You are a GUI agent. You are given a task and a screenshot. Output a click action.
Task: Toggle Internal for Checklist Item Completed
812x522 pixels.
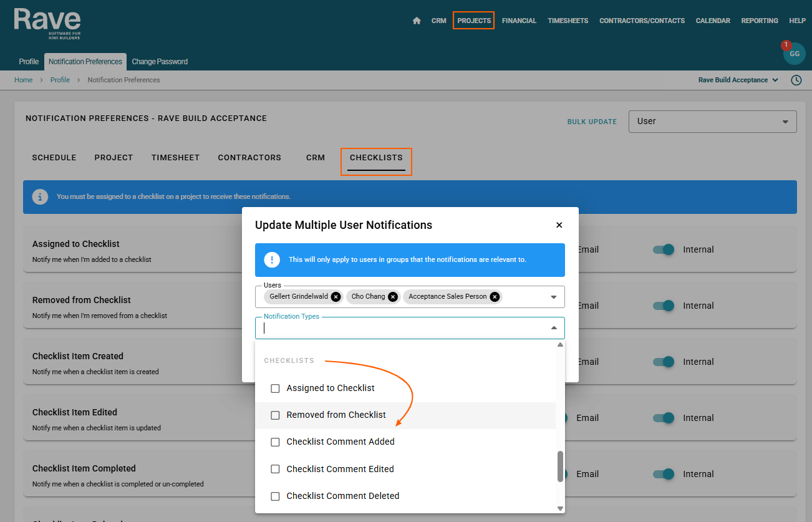tap(664, 474)
